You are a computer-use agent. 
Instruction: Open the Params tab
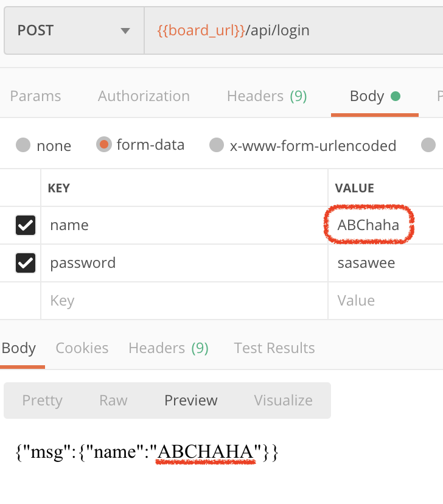[x=35, y=96]
